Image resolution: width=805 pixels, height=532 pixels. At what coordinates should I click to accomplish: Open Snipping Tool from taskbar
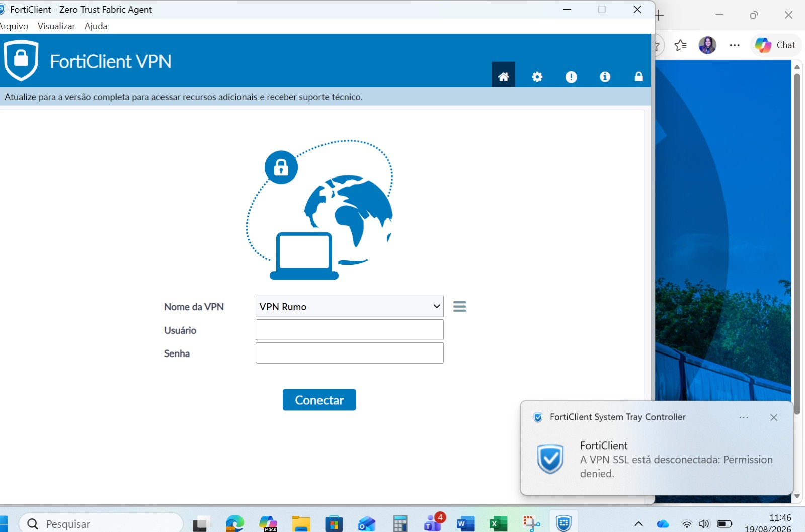[531, 524]
